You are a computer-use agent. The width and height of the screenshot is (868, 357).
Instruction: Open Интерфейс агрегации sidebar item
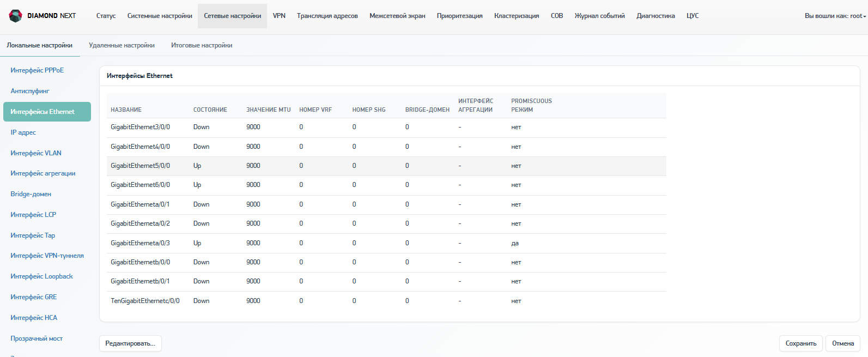point(43,173)
